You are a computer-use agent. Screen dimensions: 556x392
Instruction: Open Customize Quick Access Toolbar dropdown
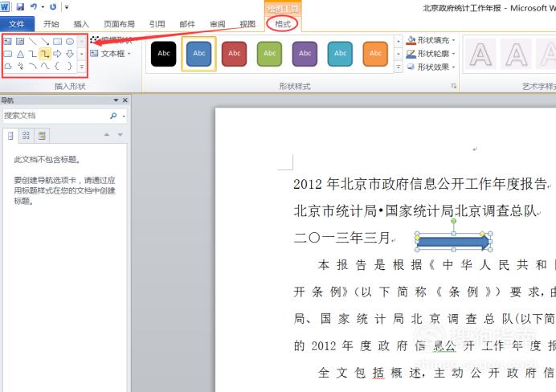[67, 6]
